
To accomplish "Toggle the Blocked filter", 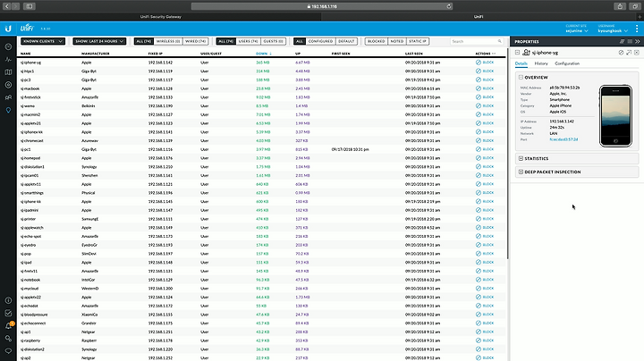I will (x=377, y=41).
